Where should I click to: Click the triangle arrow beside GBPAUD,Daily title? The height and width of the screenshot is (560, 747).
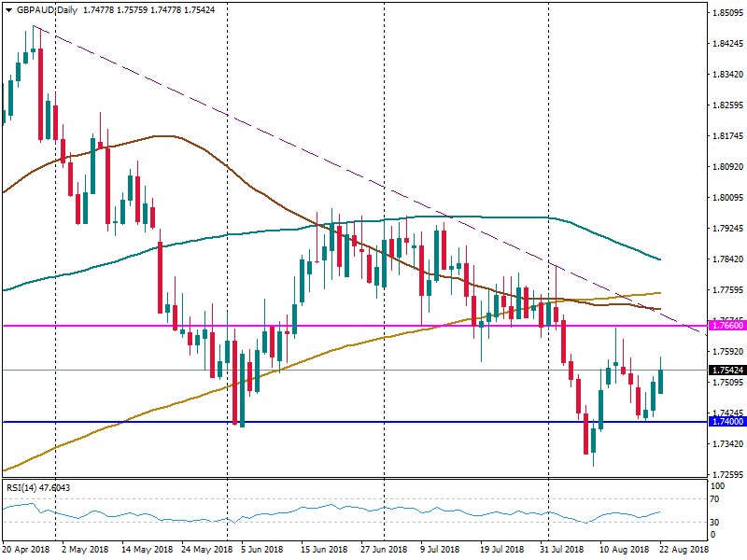pyautogui.click(x=7, y=8)
